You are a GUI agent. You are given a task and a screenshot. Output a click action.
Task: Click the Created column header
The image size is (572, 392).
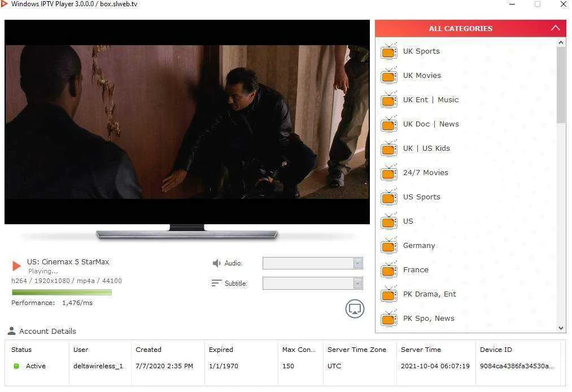point(148,350)
